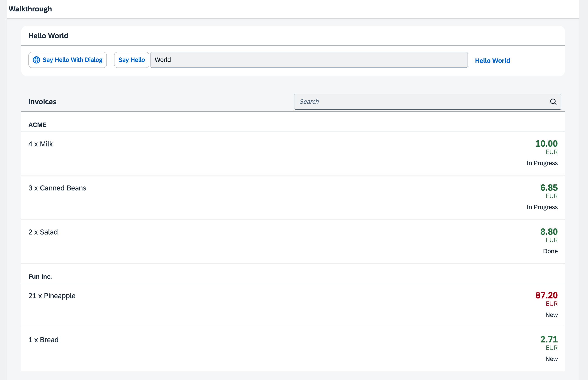Click the World name input field
The height and width of the screenshot is (380, 588).
(309, 60)
